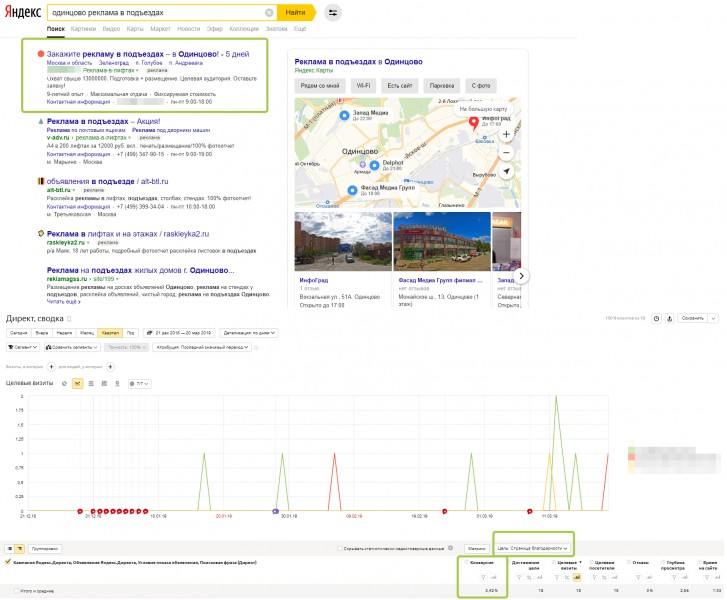727x600 pixels.
Task: Filter the Конверсия column
Action: 483,577
